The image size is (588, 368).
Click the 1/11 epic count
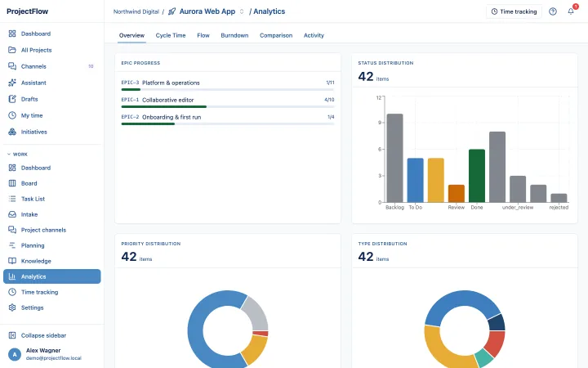click(x=330, y=83)
